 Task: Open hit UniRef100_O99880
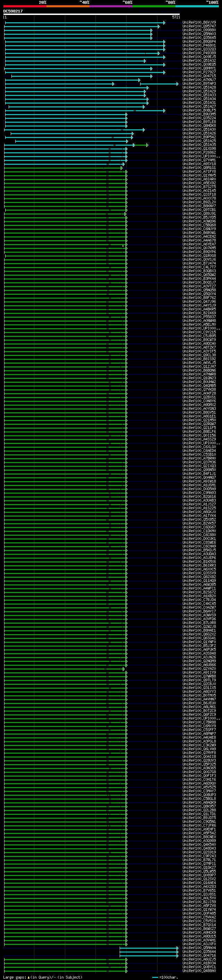pyautogui.click(x=199, y=30)
